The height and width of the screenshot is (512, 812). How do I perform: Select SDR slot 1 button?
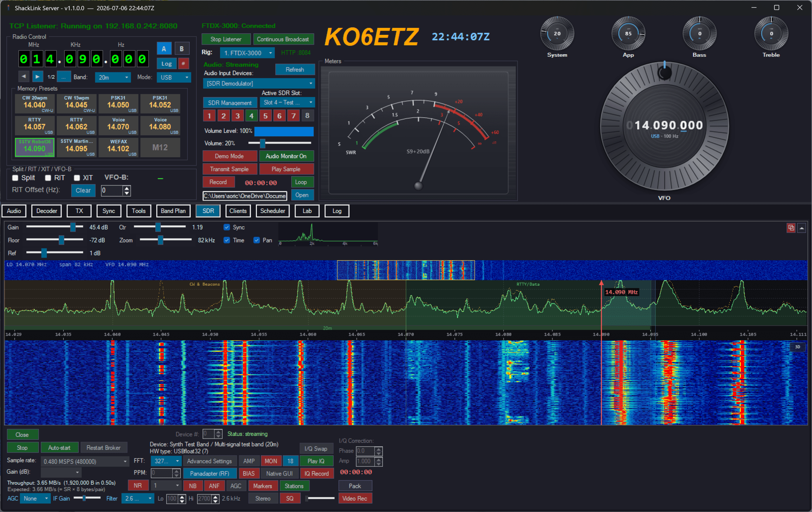point(209,116)
